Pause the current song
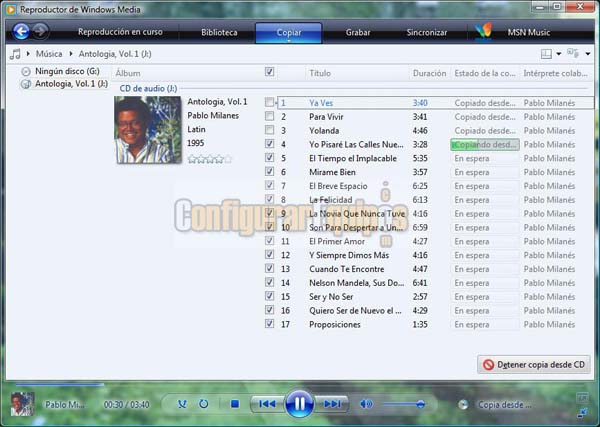Viewport: 600px width, 427px height. coord(299,404)
